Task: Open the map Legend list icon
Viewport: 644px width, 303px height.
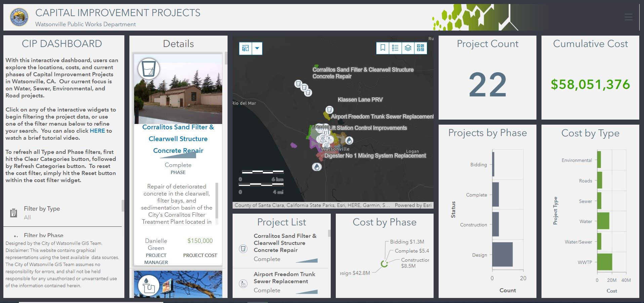Action: 395,48
